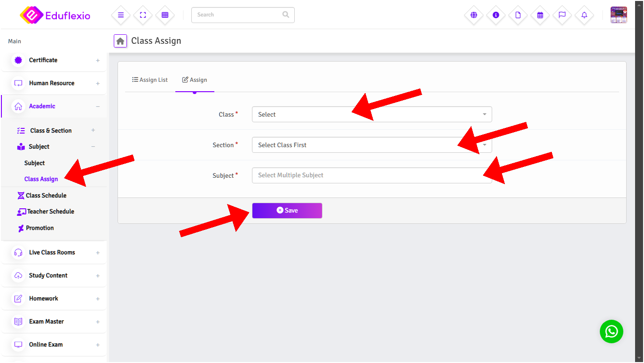Open the notifications bell icon

coord(584,15)
